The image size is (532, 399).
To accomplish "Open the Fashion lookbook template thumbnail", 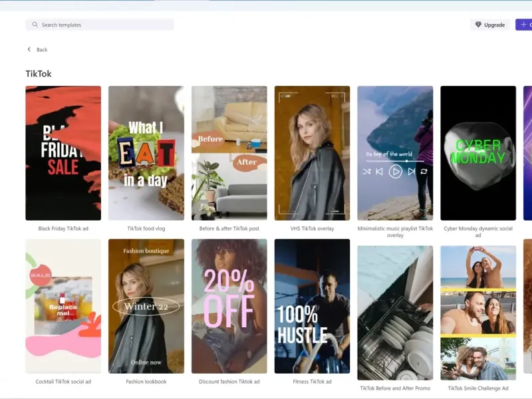I will (x=146, y=306).
